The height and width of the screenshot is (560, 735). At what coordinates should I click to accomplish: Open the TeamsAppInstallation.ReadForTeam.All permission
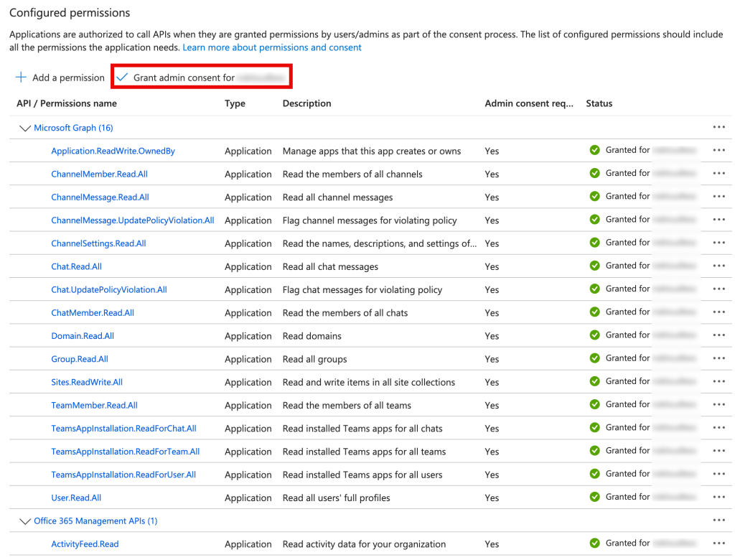(125, 451)
